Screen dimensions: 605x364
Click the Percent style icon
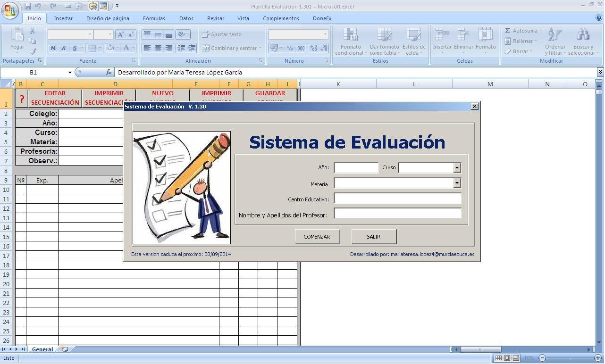click(290, 48)
